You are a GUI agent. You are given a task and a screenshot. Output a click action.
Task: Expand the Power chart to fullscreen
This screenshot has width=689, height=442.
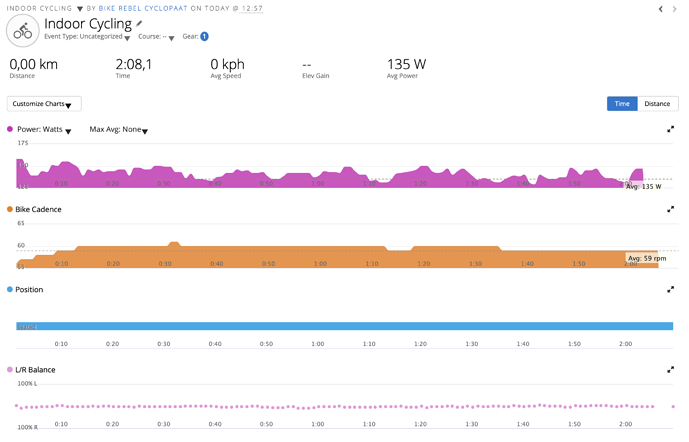[x=671, y=129]
